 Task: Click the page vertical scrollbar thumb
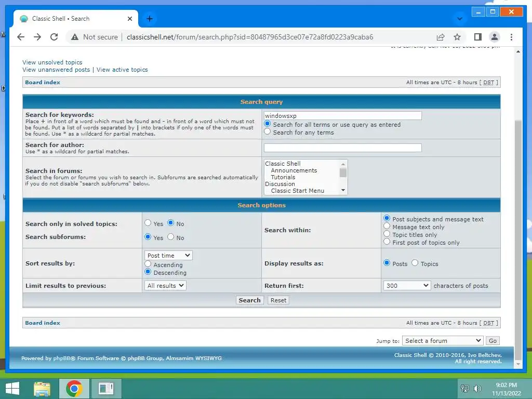point(518,239)
